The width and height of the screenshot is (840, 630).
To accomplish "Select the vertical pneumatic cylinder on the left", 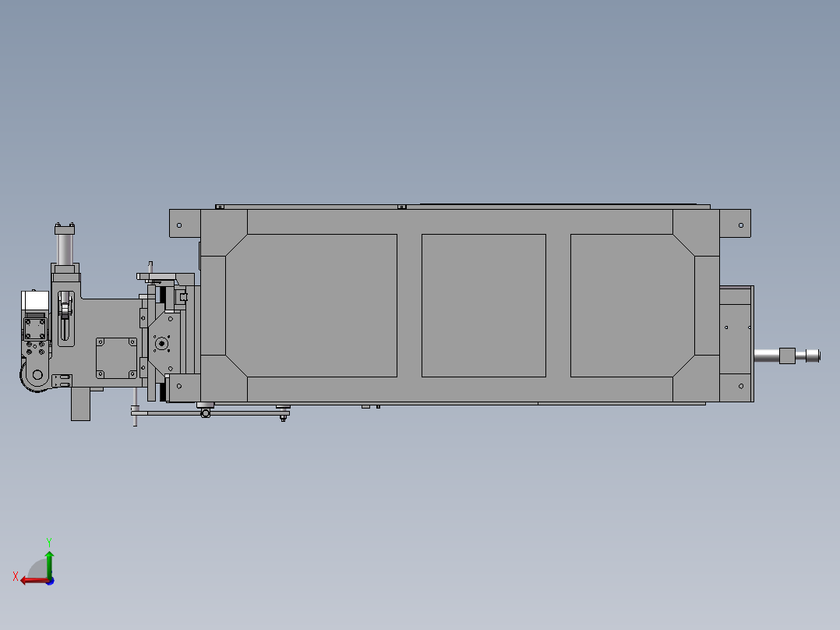I will (65, 251).
